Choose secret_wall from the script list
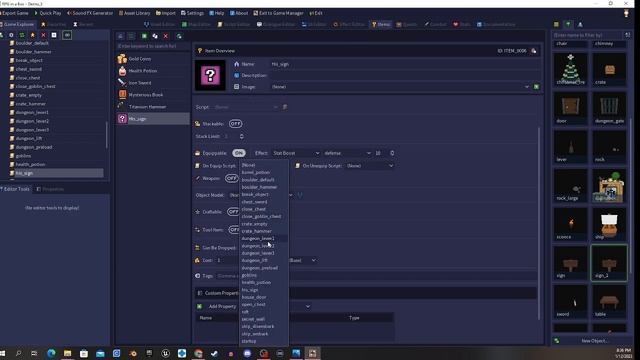This screenshot has height=360, width=640. (x=263, y=319)
